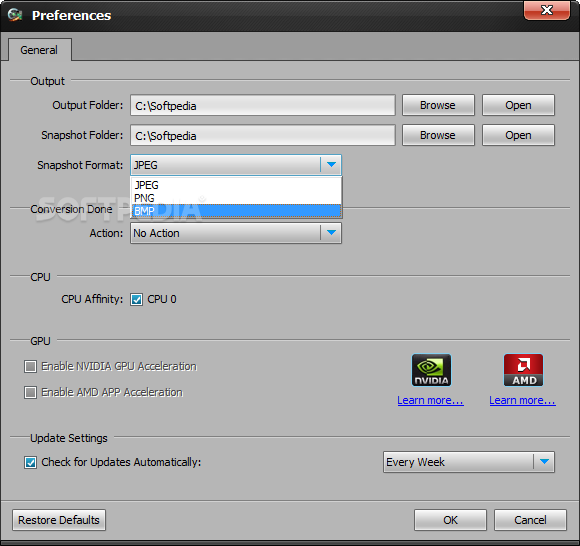Choose PNG from the snapshot format list
The height and width of the screenshot is (546, 580).
236,198
